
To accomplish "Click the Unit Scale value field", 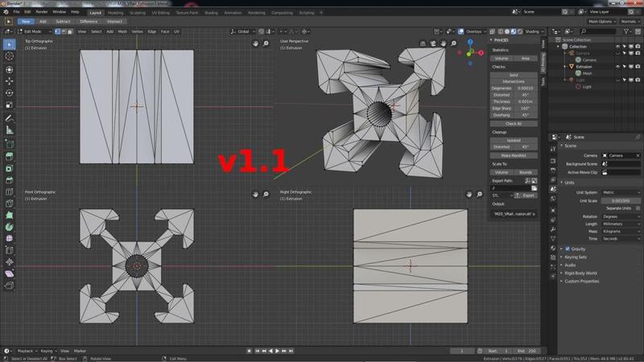I will click(x=621, y=200).
